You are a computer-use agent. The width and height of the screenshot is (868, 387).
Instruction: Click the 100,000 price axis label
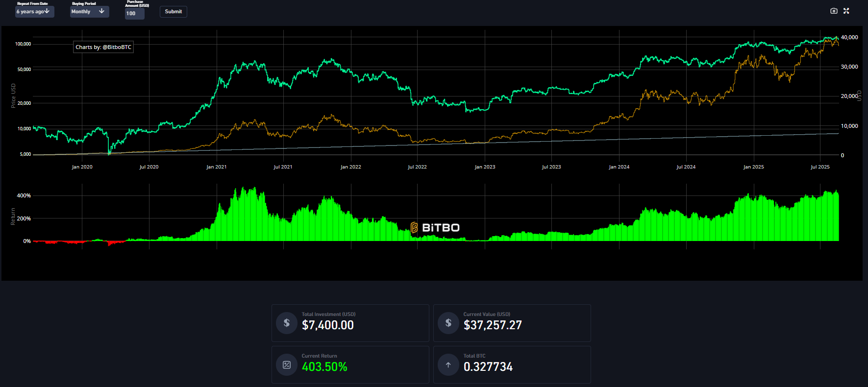point(23,44)
